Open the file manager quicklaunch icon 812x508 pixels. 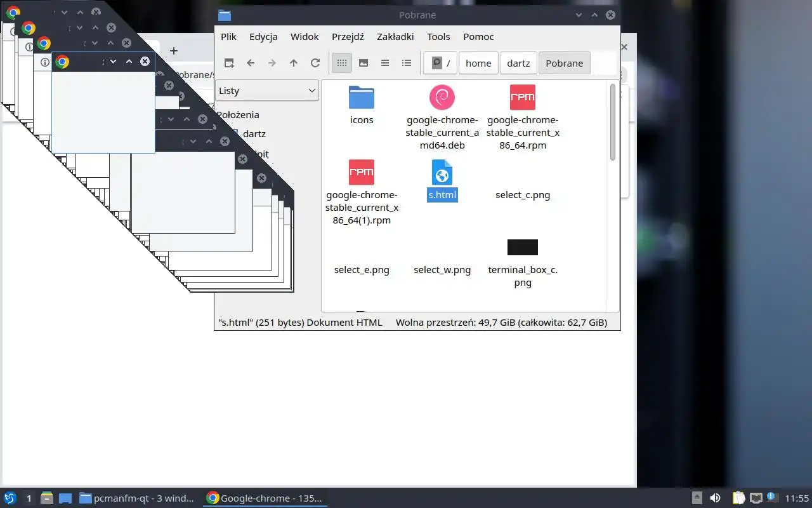pos(47,498)
